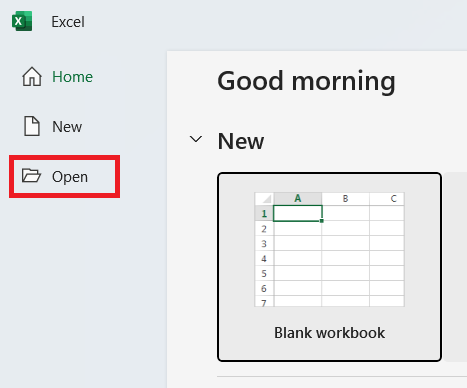Choose Open in the left sidebar
The width and height of the screenshot is (467, 388).
click(70, 177)
